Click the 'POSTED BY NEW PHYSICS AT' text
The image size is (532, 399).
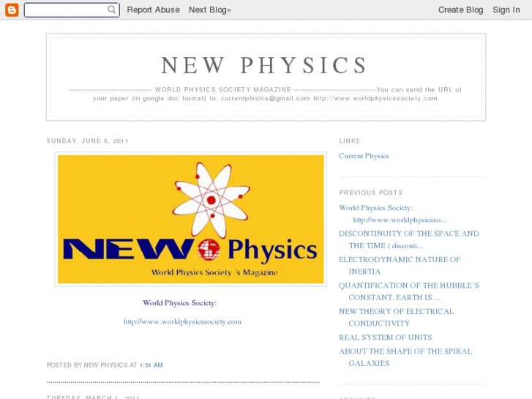click(x=91, y=365)
